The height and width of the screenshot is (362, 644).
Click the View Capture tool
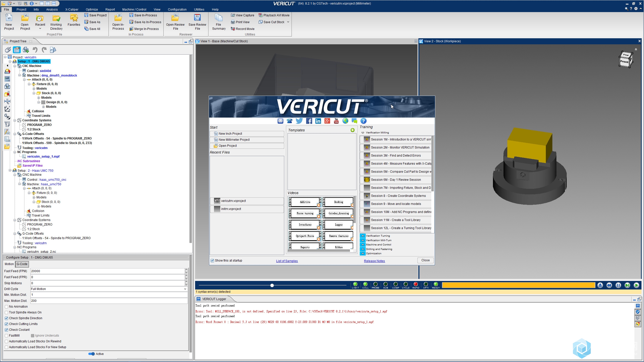(x=242, y=15)
